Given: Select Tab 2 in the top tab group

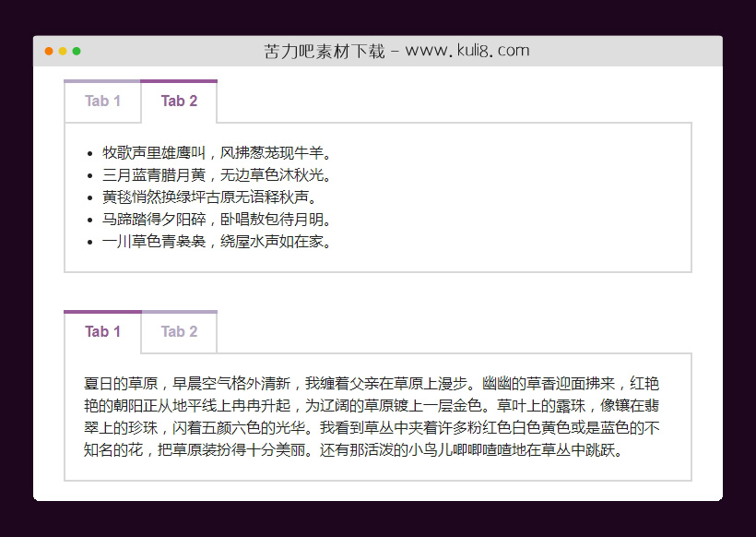Looking at the screenshot, I should 178,101.
